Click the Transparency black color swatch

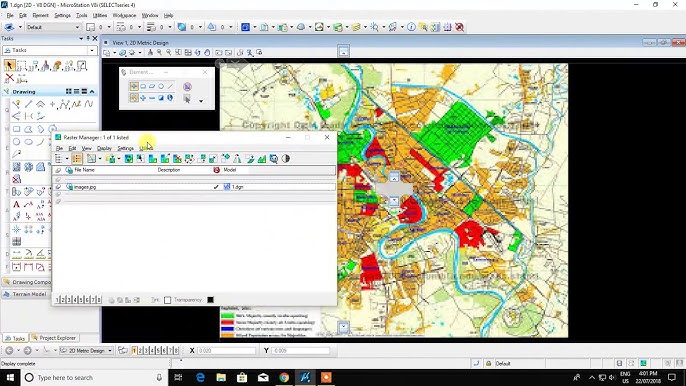(210, 300)
